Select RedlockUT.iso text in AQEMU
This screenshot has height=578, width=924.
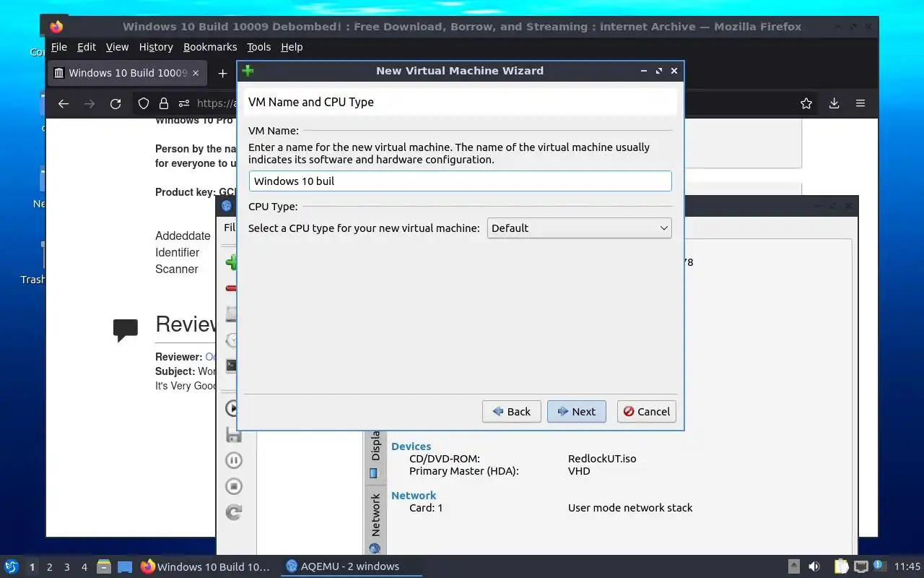[602, 459]
